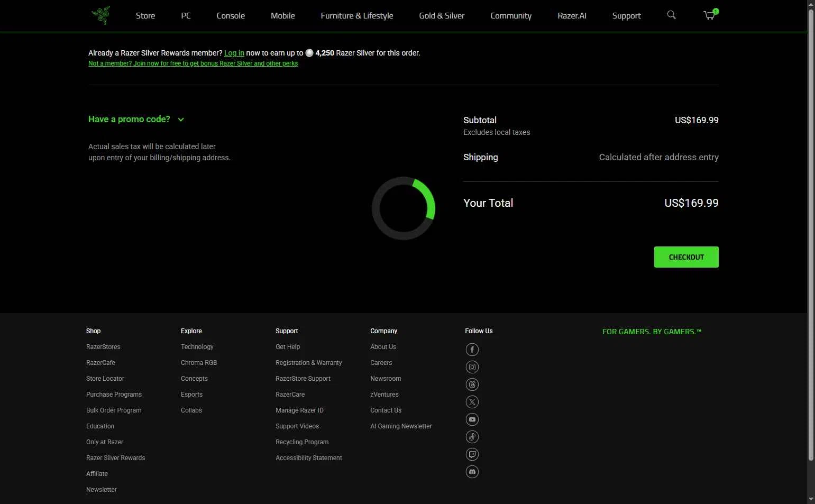Image resolution: width=815 pixels, height=504 pixels.
Task: Open Manage Razer ID link
Action: tap(299, 410)
